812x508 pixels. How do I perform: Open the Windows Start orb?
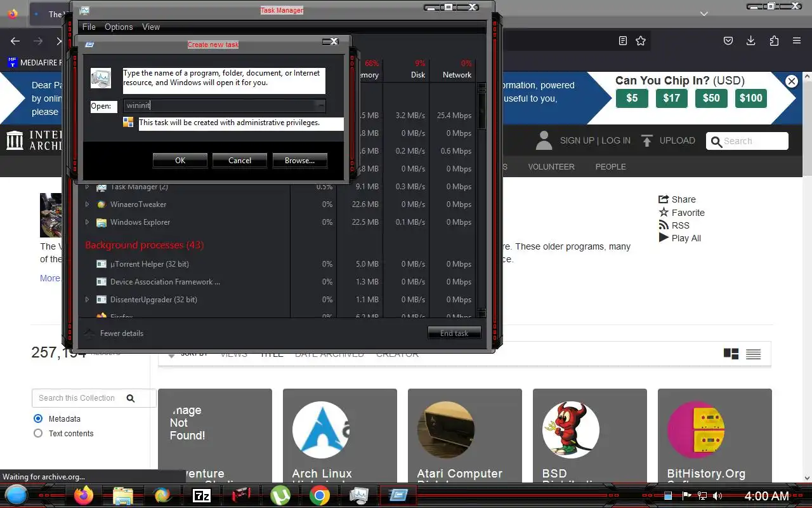[16, 495]
